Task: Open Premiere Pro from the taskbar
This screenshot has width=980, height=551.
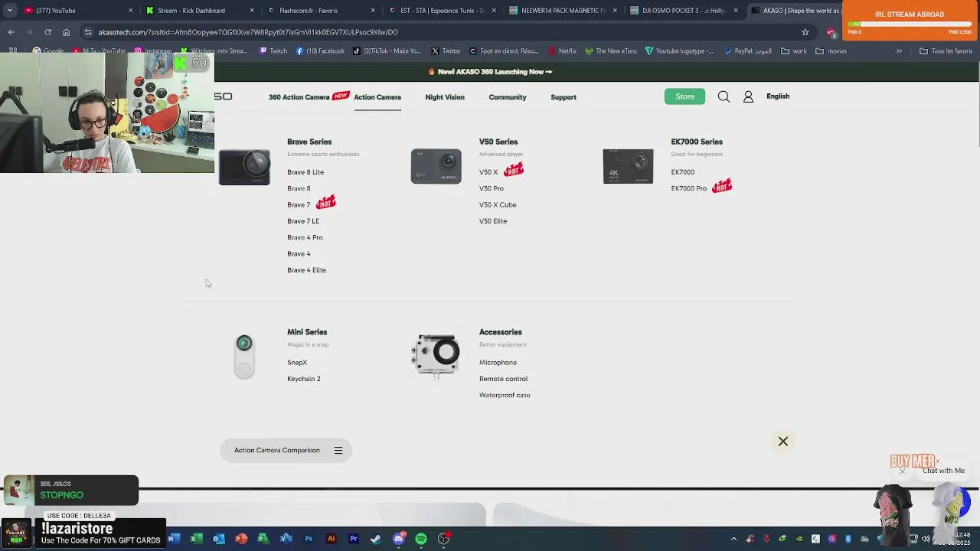Action: (354, 539)
